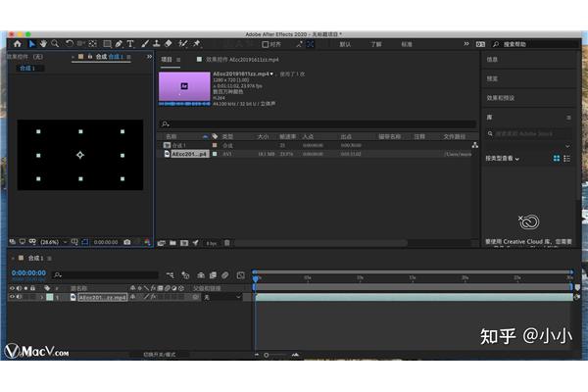The height and width of the screenshot is (392, 588).
Task: Expand the workspace overflow chevron in toolbar
Action: (x=466, y=44)
